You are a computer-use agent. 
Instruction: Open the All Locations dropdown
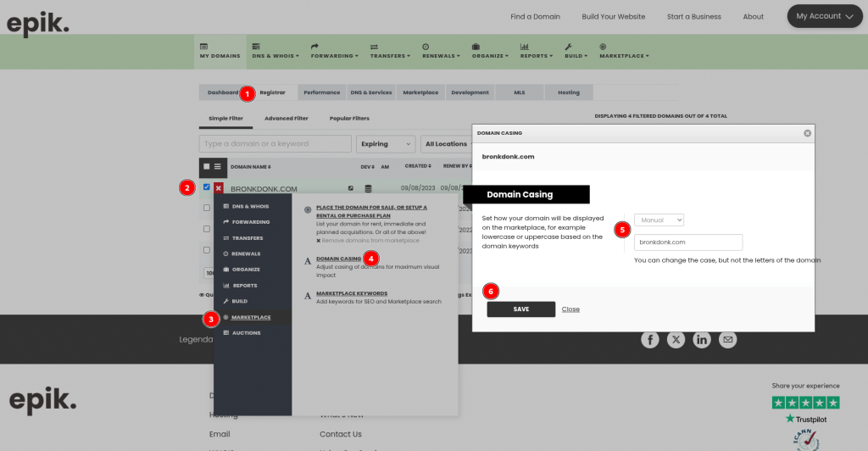tap(446, 144)
